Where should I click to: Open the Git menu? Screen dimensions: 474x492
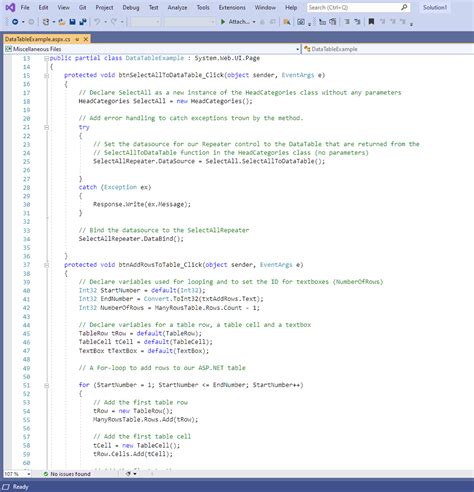pos(83,7)
